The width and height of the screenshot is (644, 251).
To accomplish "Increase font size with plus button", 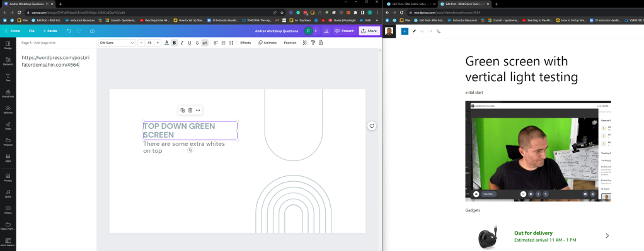I will tap(158, 43).
